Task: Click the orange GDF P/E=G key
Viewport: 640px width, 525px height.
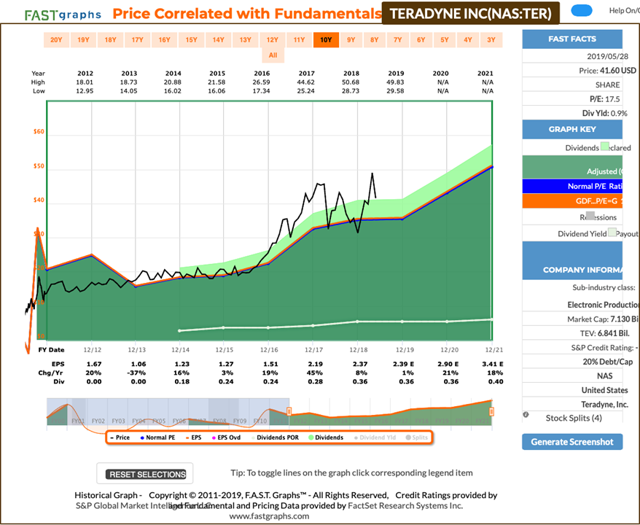Action: (572, 201)
